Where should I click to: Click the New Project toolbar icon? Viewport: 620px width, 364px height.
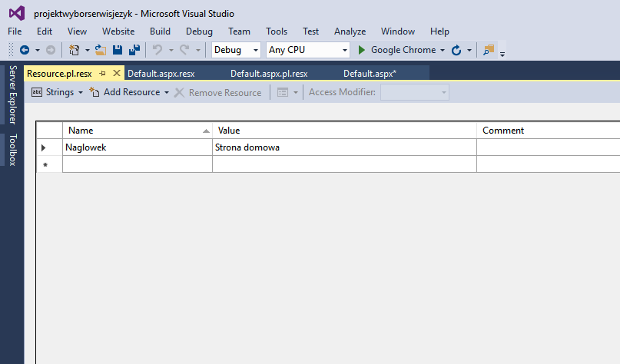74,50
